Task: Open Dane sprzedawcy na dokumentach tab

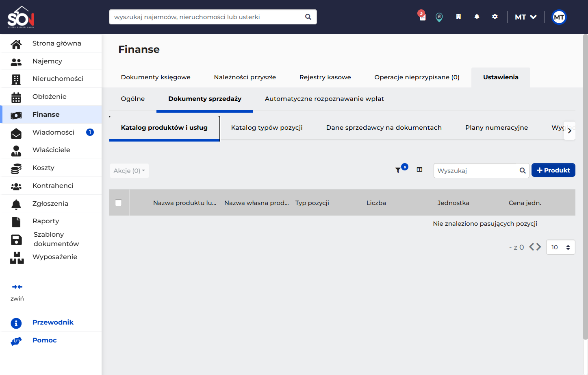Action: [x=384, y=128]
